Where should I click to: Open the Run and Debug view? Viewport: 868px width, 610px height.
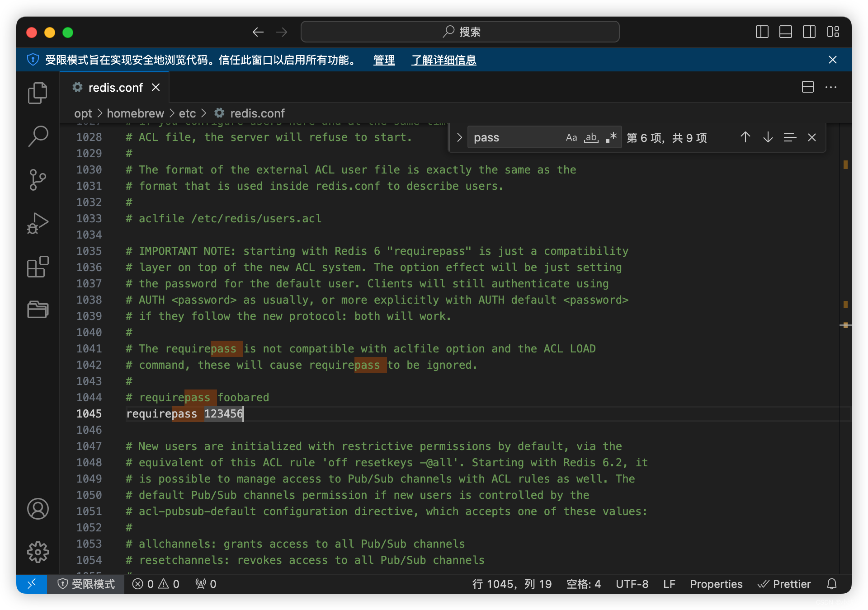38,223
